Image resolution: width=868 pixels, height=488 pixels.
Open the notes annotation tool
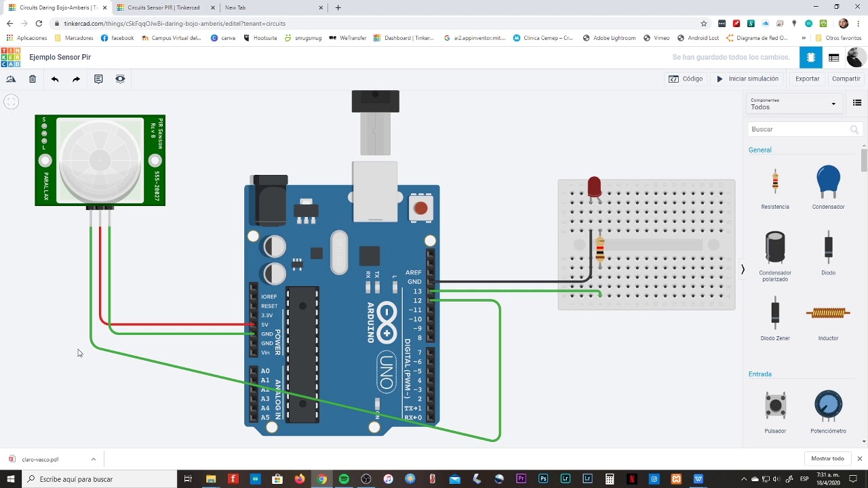[98, 79]
